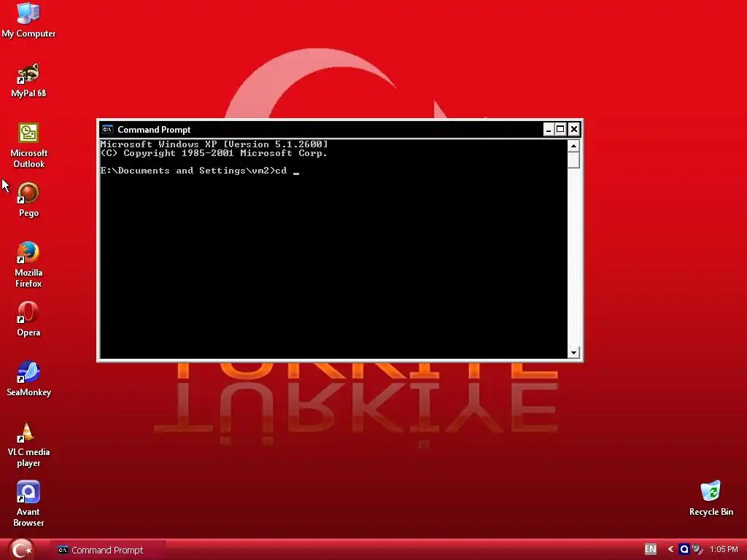Image resolution: width=747 pixels, height=560 pixels.
Task: Maximize the Command Prompt window
Action: pos(561,129)
